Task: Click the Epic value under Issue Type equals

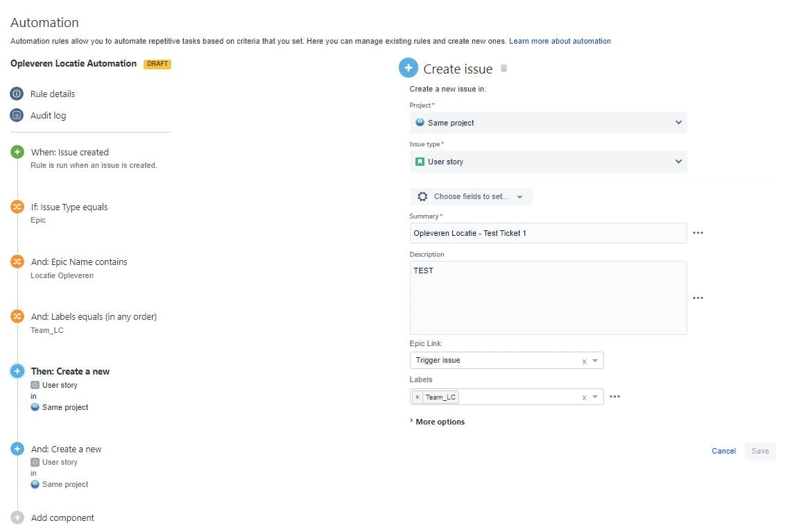Action: pos(38,220)
